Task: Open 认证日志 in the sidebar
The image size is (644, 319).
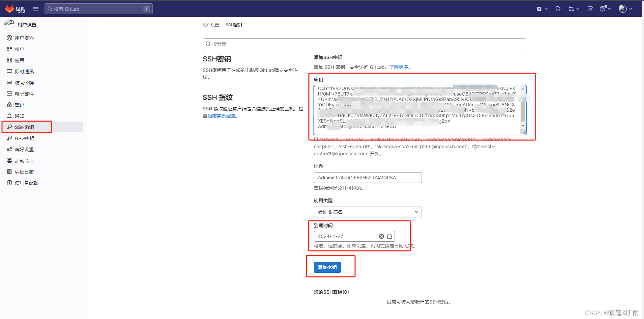Action: (x=43, y=171)
